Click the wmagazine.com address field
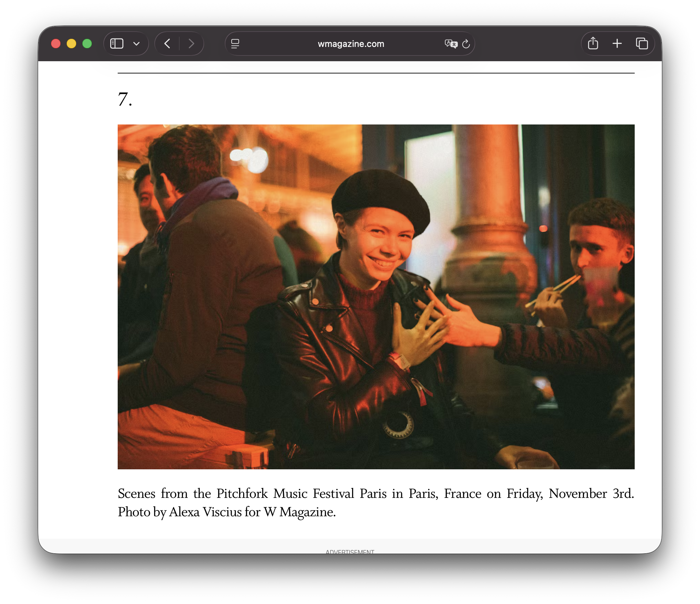This screenshot has height=604, width=700. coord(351,44)
